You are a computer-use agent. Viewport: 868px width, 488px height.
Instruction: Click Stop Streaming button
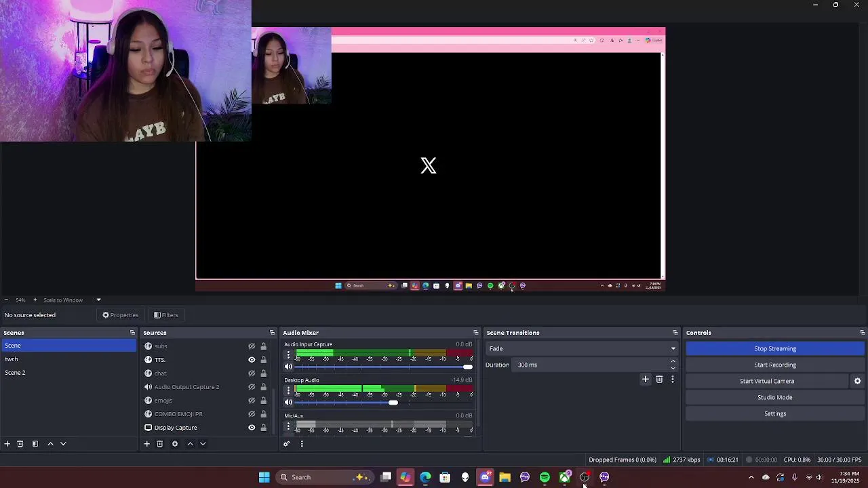[775, 348]
